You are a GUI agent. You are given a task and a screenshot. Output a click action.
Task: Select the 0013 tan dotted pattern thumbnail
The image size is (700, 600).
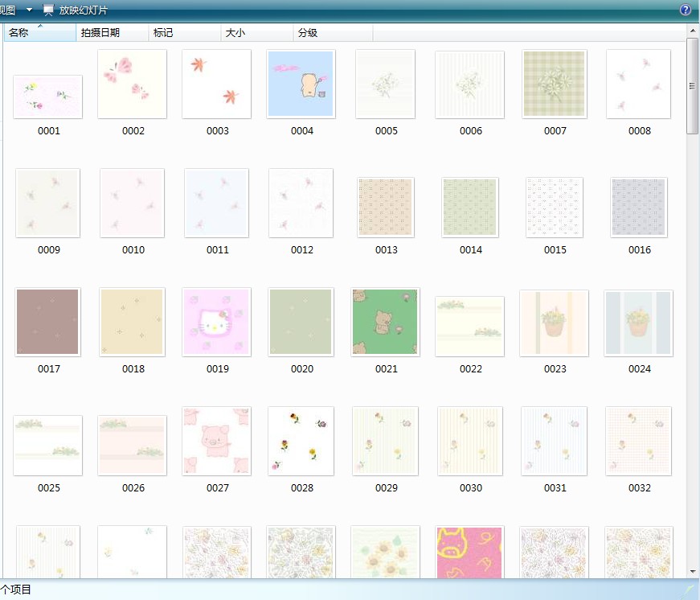385,208
